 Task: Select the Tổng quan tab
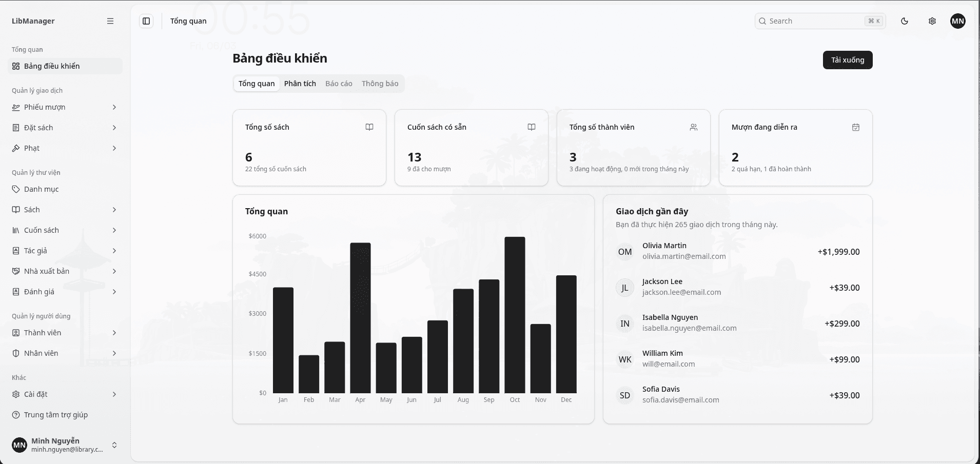(257, 84)
